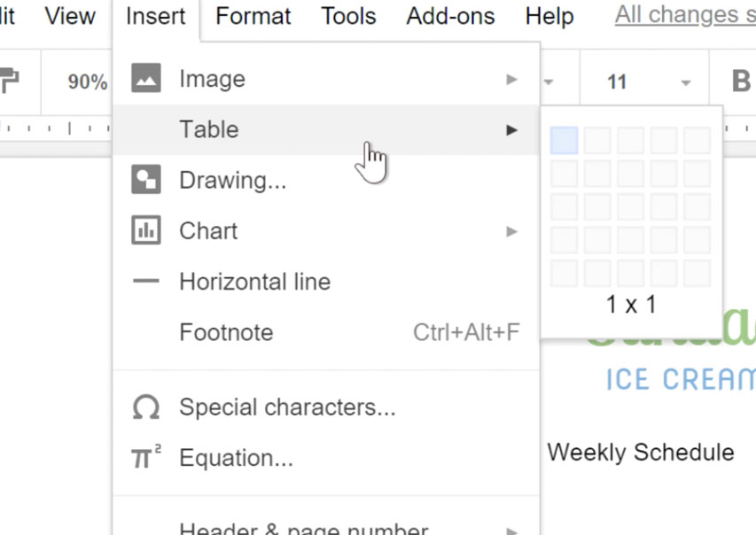Open the Add-ons menu
Image resolution: width=756 pixels, height=535 pixels.
(x=449, y=16)
